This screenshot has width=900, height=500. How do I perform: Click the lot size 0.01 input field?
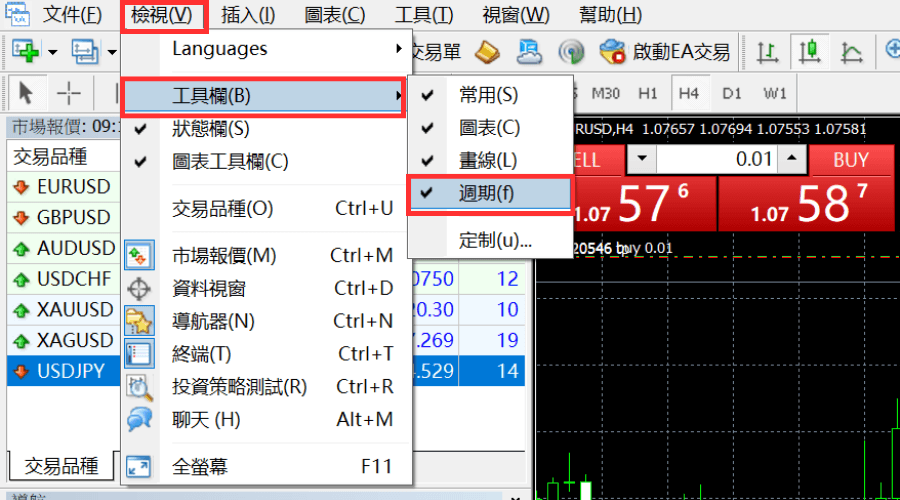coord(717,159)
